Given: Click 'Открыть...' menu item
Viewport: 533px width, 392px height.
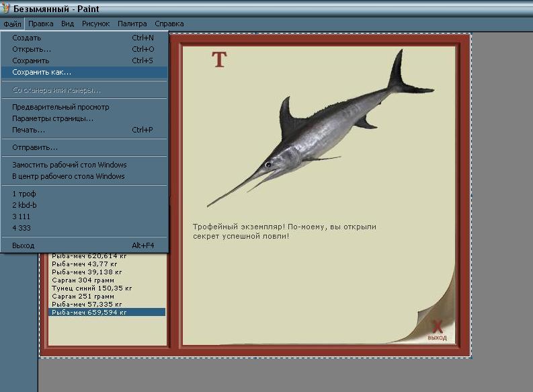Looking at the screenshot, I should (x=84, y=49).
